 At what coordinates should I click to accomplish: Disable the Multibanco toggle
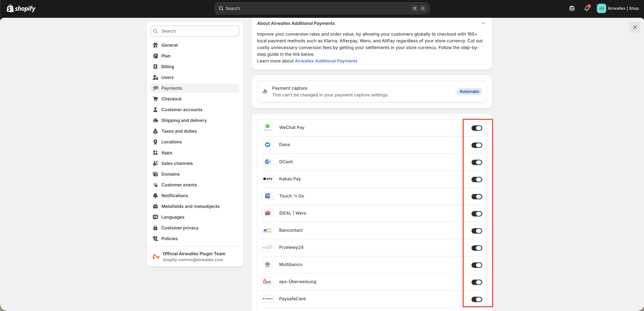(x=477, y=265)
